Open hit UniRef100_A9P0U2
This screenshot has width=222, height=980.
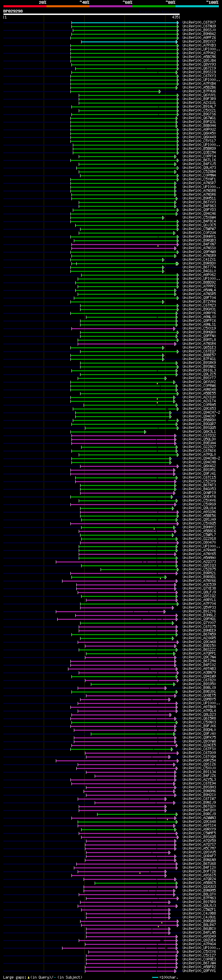tap(199, 129)
